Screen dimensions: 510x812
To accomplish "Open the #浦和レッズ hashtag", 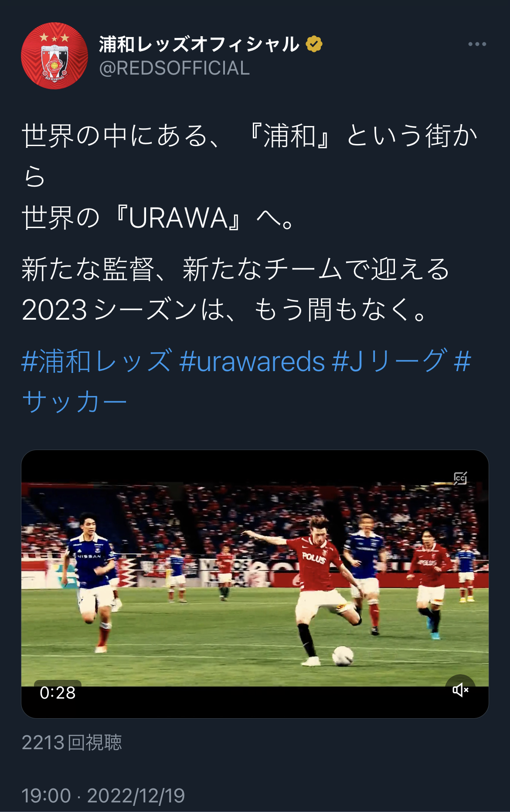I will pyautogui.click(x=97, y=361).
